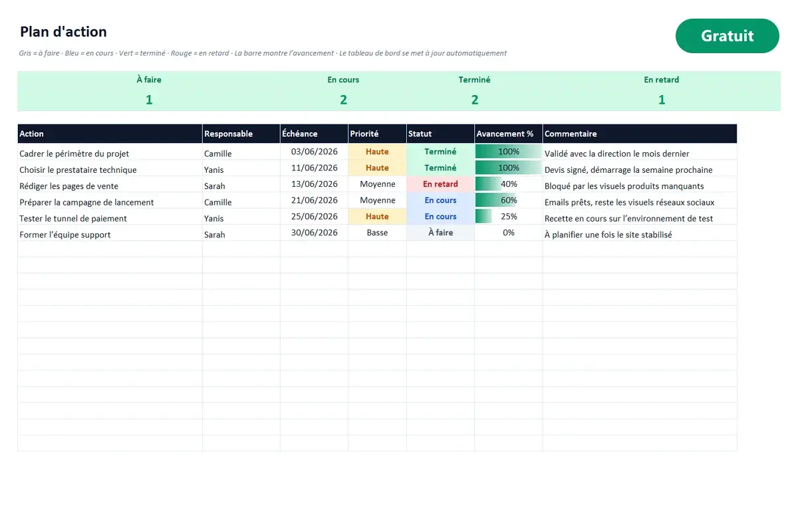798x532 pixels.
Task: Select cell 'Cadrer le périmètre du projet'
Action: click(110, 152)
